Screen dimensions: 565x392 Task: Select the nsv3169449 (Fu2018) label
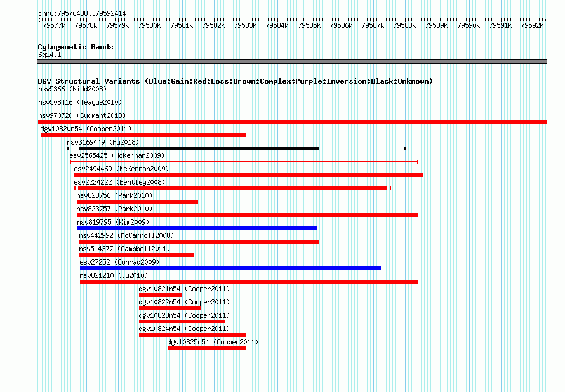click(103, 142)
